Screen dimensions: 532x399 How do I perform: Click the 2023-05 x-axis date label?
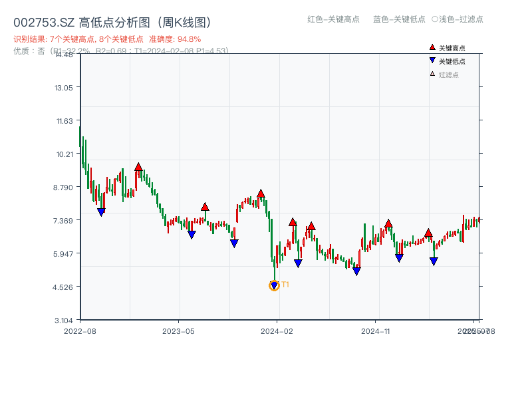[x=178, y=331]
